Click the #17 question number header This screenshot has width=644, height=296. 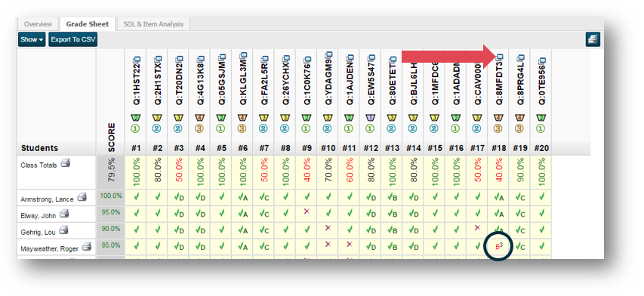tap(477, 148)
